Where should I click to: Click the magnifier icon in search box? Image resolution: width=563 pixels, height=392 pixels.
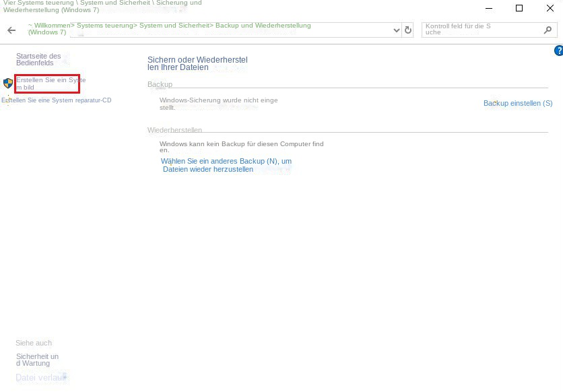(x=548, y=30)
